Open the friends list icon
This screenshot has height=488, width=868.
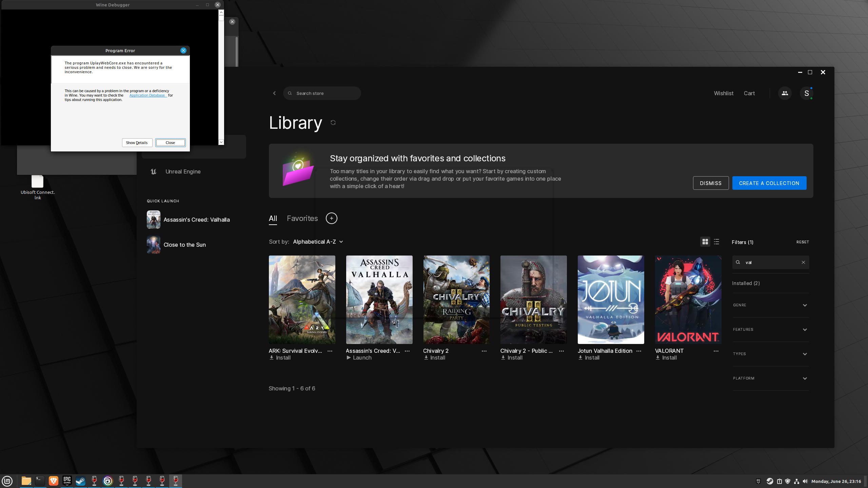785,93
